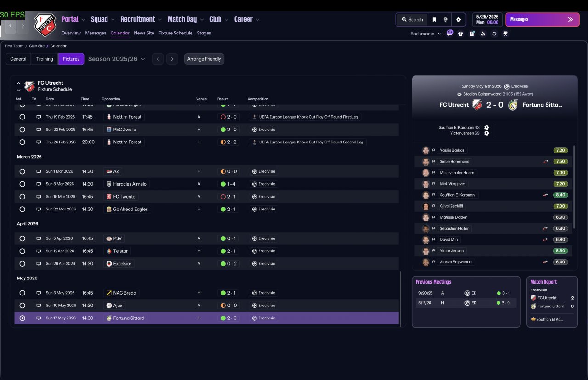Click the FC Utrecht club badge logo
The image size is (588, 380).
[45, 25]
